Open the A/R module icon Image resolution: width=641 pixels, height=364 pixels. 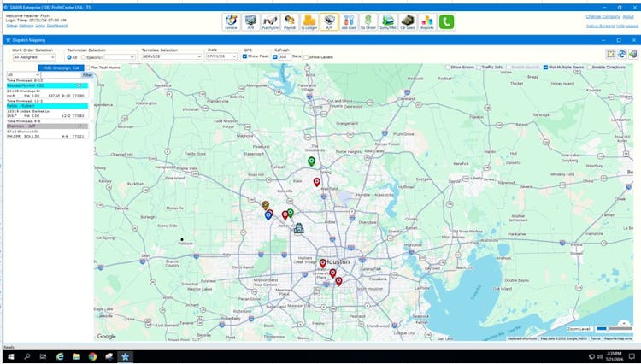250,21
